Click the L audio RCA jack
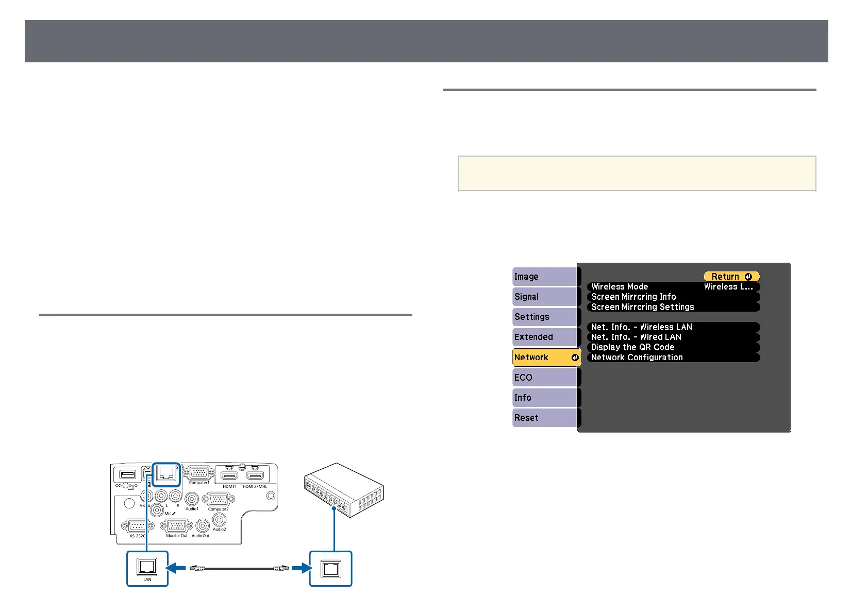Screen dimensions: 868x613 [x=161, y=496]
